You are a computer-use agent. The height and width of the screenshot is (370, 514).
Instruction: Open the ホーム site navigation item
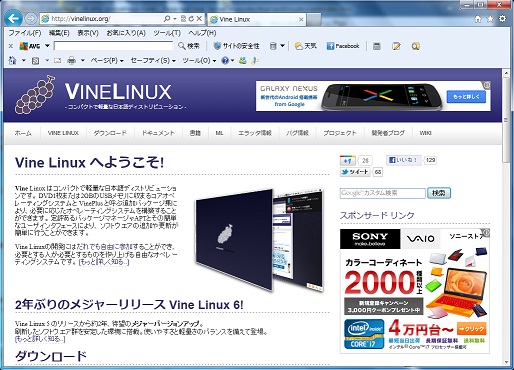23,133
